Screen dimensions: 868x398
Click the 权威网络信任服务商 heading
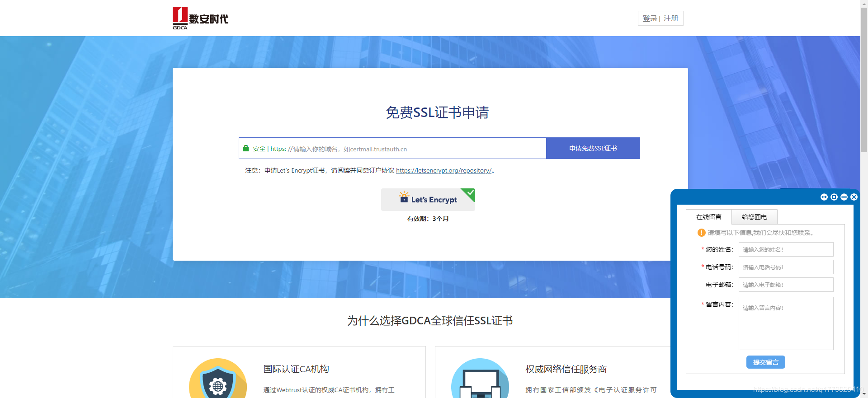566,369
